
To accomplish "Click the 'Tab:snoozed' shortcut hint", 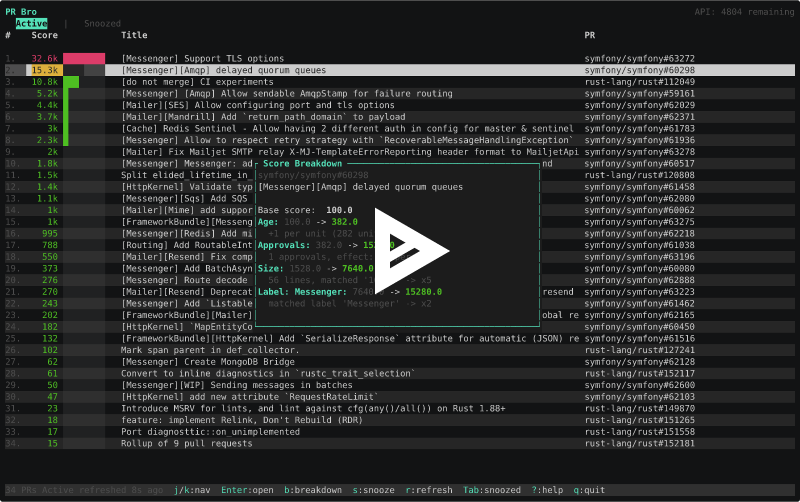I will (492, 490).
